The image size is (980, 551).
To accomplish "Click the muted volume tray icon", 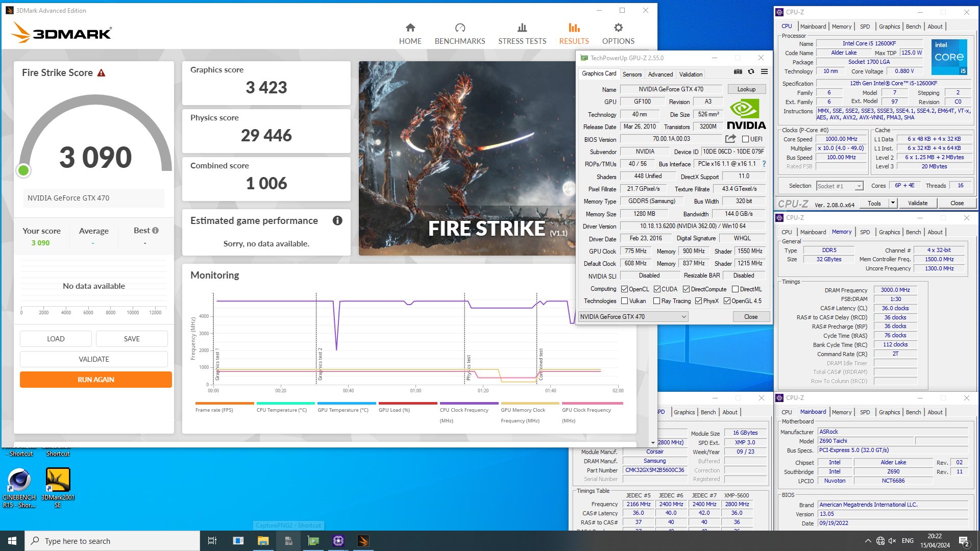I will pyautogui.click(x=892, y=541).
